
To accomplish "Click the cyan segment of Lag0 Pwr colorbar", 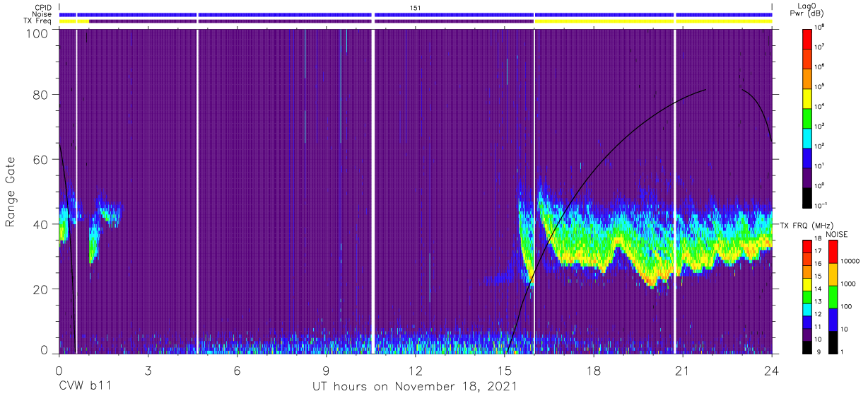I will [x=808, y=137].
